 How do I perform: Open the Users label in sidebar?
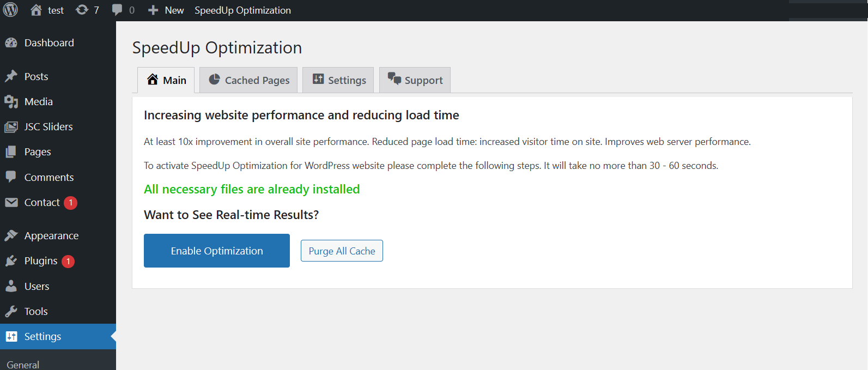tap(37, 287)
